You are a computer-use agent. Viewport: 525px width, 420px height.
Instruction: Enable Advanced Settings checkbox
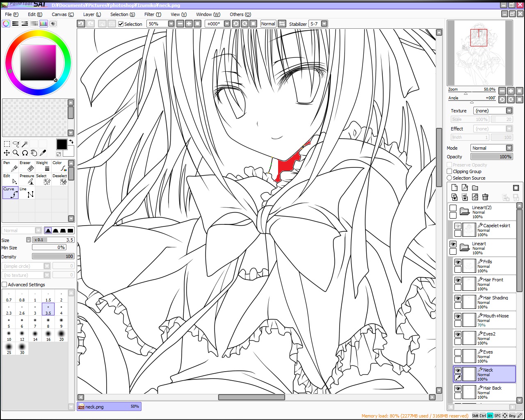pyautogui.click(x=5, y=285)
